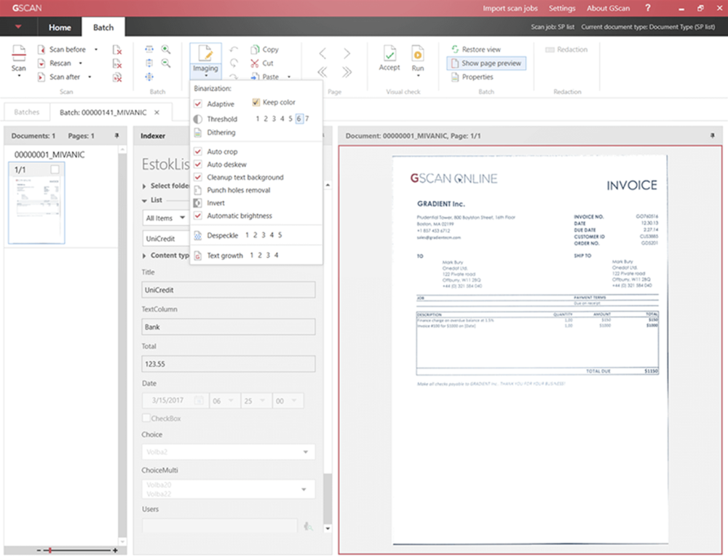Select the fit-to-width view icon

point(149,50)
